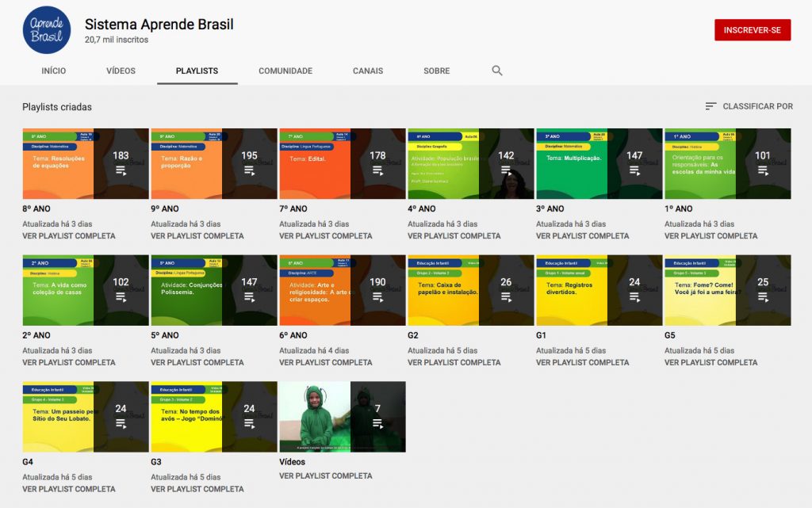Click playlist icon on 9º ANO thumbnail
The image size is (812, 508).
click(x=249, y=170)
